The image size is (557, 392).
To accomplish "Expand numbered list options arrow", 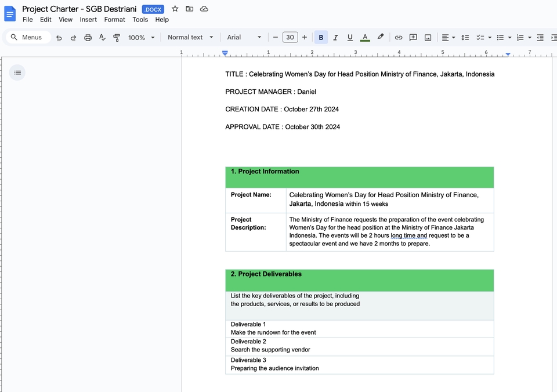I will click(530, 37).
